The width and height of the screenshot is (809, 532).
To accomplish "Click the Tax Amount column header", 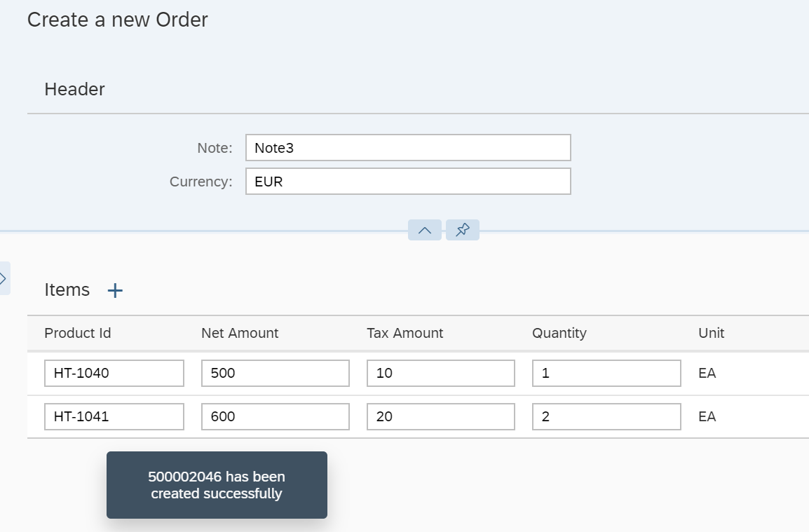I will 405,333.
